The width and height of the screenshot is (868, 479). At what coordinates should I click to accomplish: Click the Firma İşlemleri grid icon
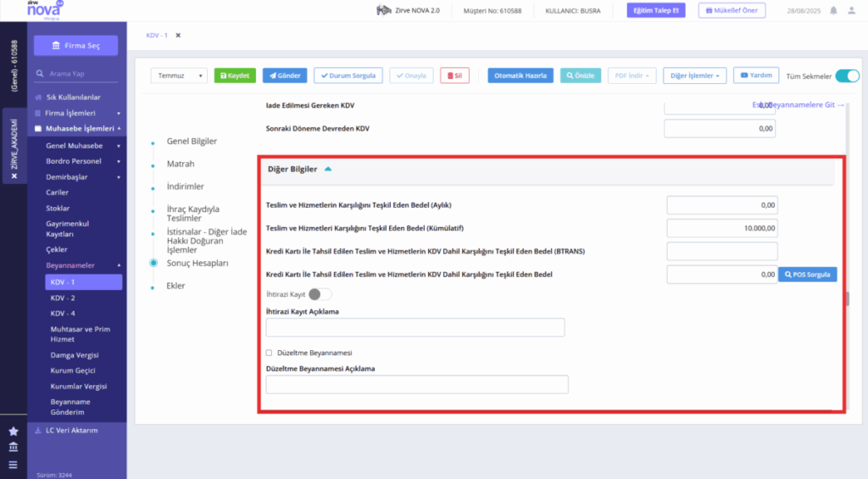click(x=37, y=113)
